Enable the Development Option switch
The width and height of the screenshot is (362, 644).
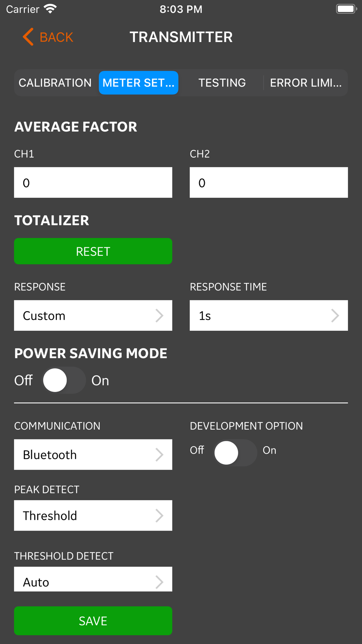pyautogui.click(x=235, y=452)
